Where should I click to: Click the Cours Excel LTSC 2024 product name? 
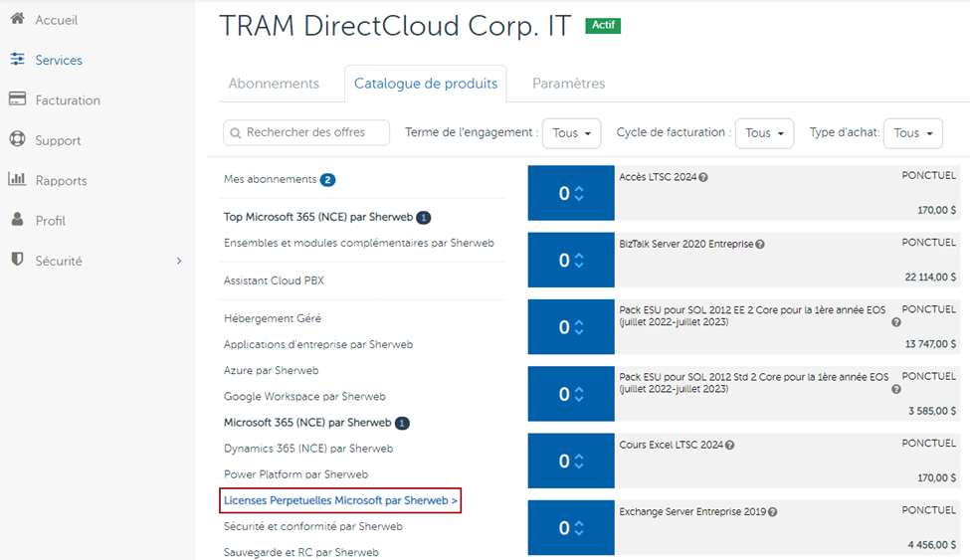pyautogui.click(x=672, y=445)
